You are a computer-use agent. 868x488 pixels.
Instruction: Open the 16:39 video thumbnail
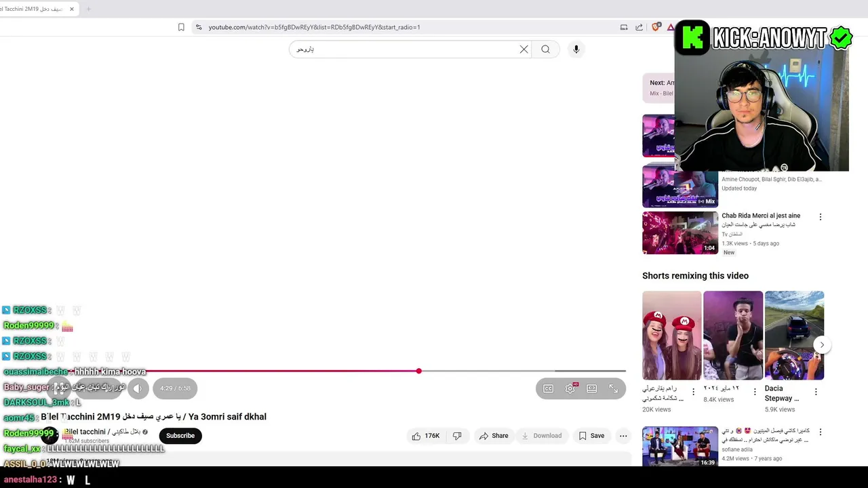tap(680, 447)
